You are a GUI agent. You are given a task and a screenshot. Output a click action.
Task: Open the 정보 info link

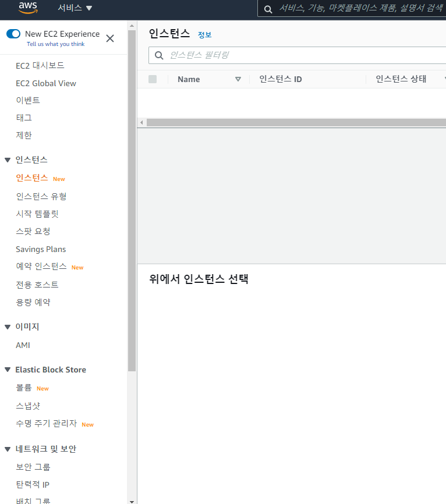[x=204, y=35]
